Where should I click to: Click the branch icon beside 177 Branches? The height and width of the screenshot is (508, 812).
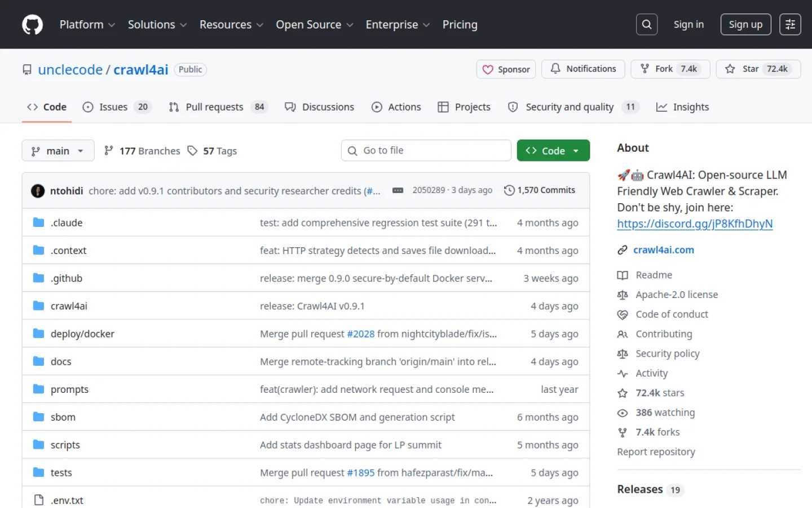(x=108, y=151)
